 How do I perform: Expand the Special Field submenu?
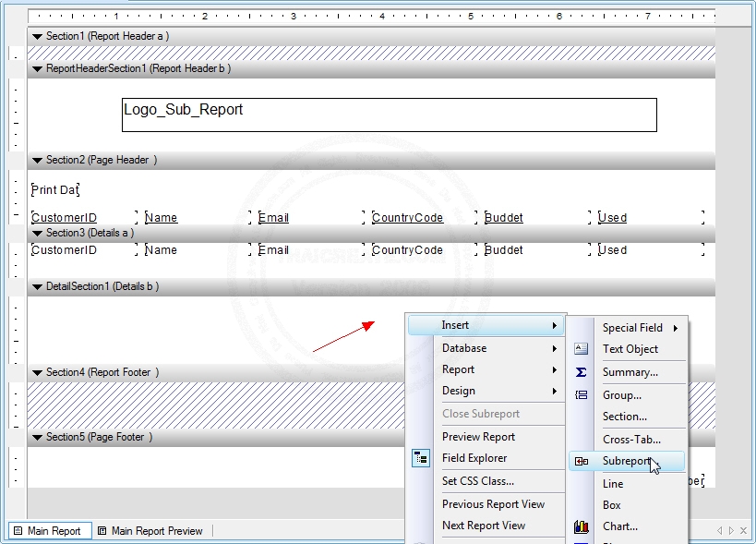[640, 328]
